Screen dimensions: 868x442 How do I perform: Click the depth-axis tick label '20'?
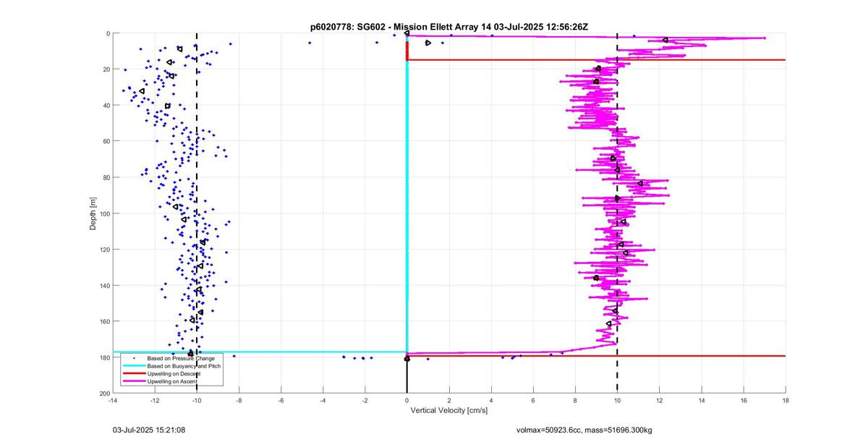click(106, 69)
